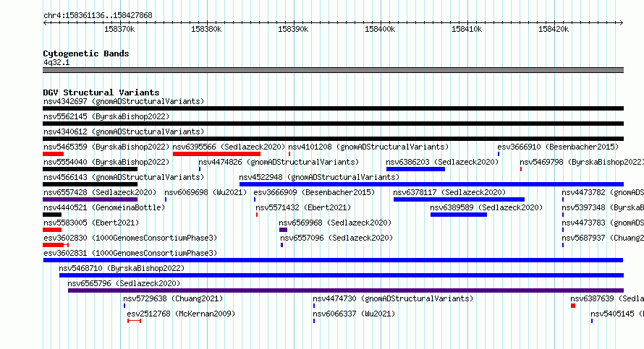The image size is (644, 349).
Task: Select the red bar under nsv5583005
Action: [52, 230]
